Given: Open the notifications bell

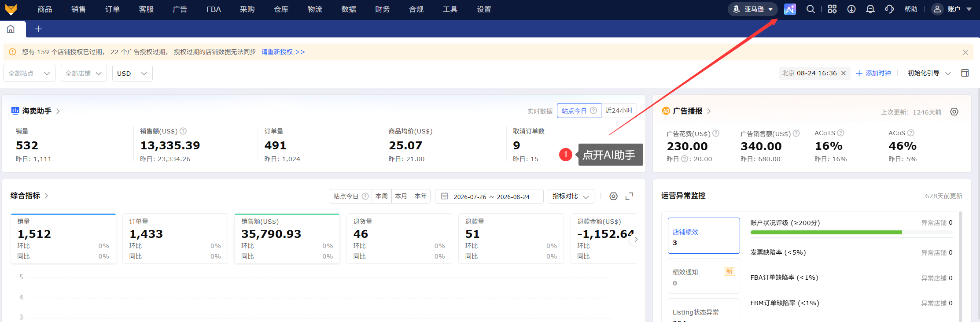Looking at the screenshot, I should pyautogui.click(x=870, y=9).
